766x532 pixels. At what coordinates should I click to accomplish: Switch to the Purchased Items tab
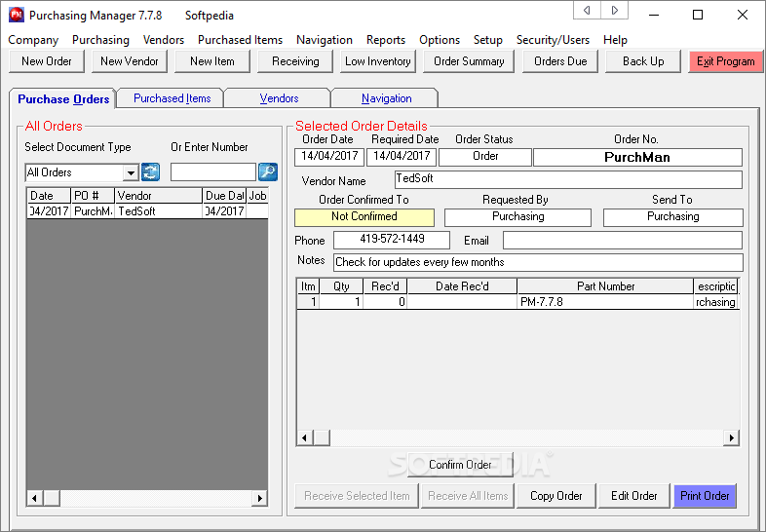coord(172,98)
